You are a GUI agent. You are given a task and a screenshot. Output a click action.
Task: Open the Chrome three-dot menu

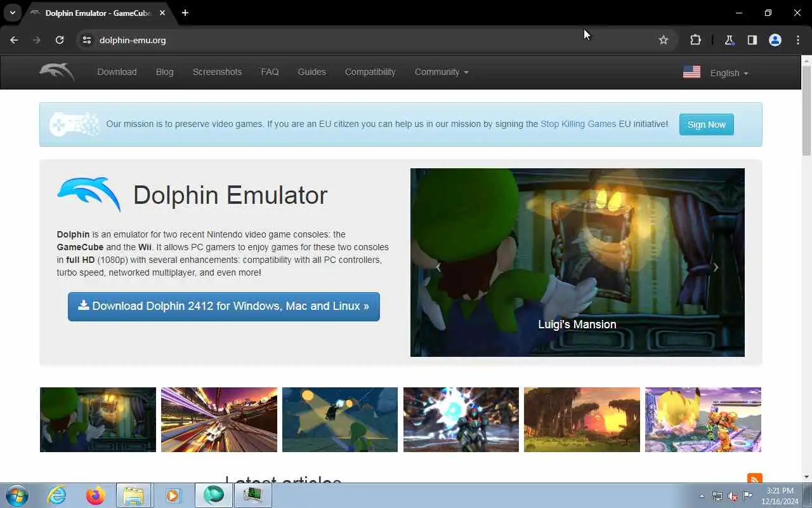click(798, 40)
